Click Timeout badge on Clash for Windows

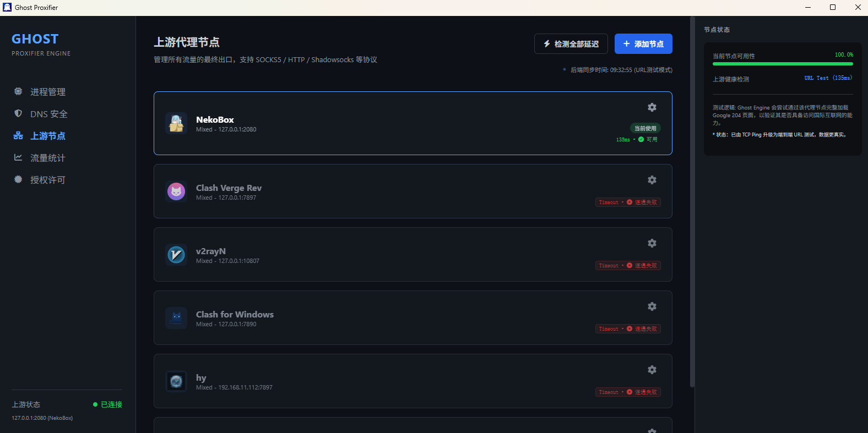[628, 329]
